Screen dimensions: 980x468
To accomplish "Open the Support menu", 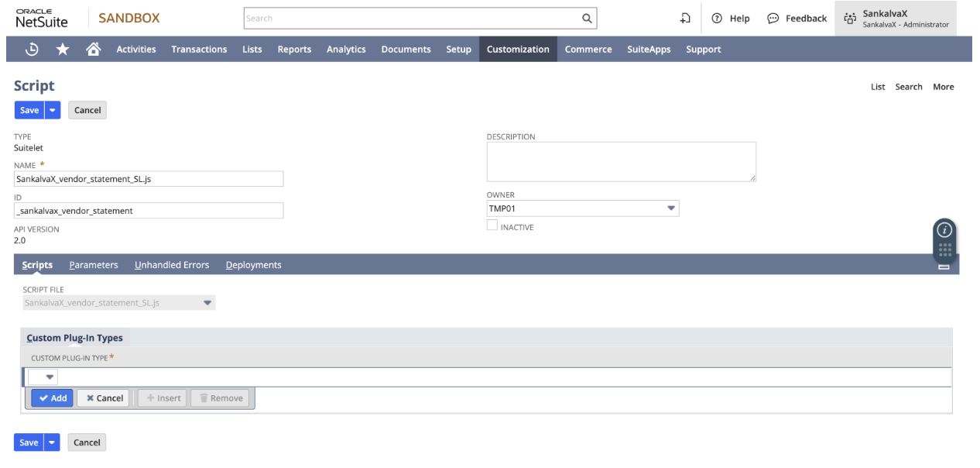I will click(x=703, y=50).
